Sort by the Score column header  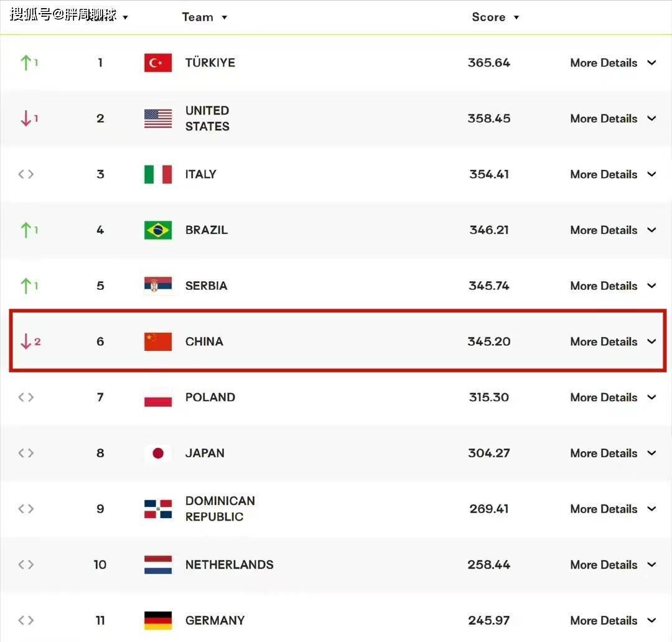(495, 17)
